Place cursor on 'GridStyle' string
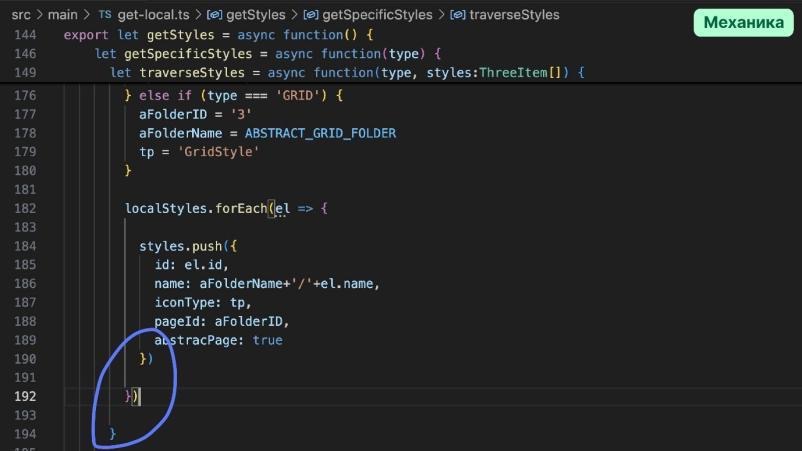802x451 pixels. pyautogui.click(x=218, y=152)
